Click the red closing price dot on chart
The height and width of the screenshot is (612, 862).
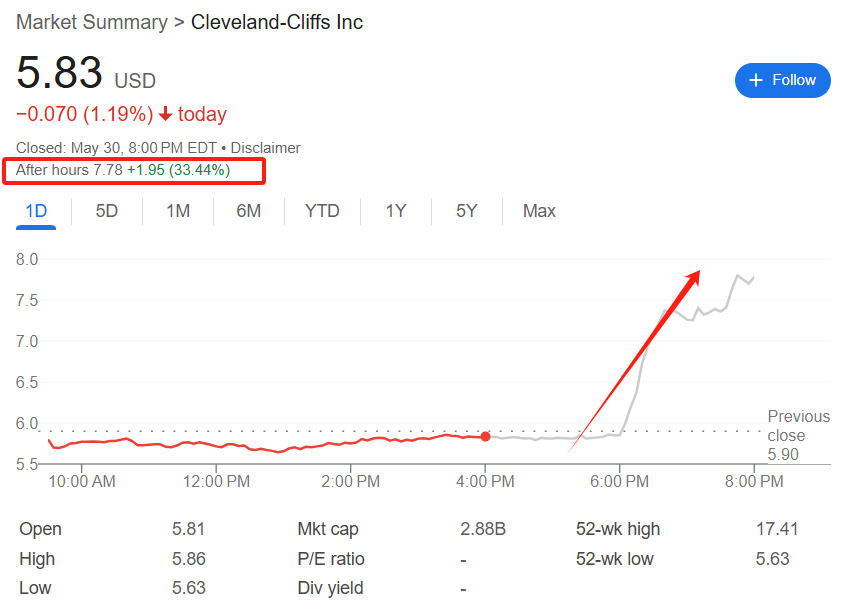point(485,437)
